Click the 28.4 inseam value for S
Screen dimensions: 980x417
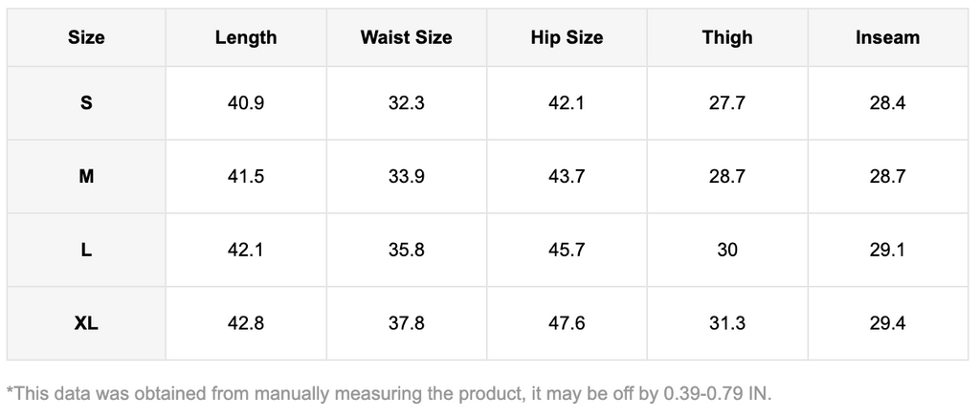(887, 103)
